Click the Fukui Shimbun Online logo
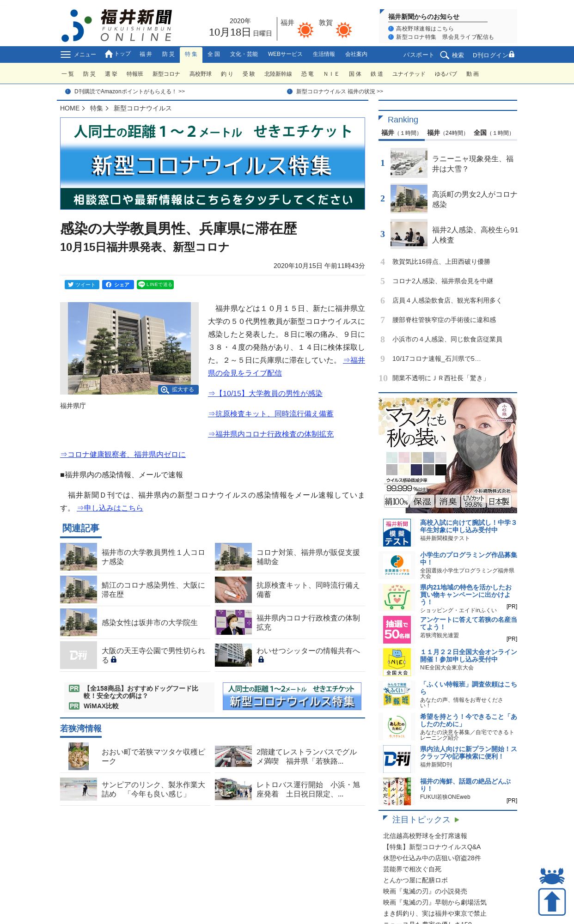 coord(117,25)
